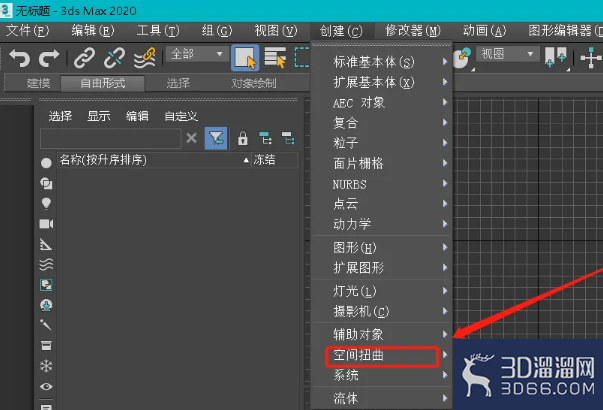
Task: Choose the rectangular selection region icon
Action: [x=302, y=58]
